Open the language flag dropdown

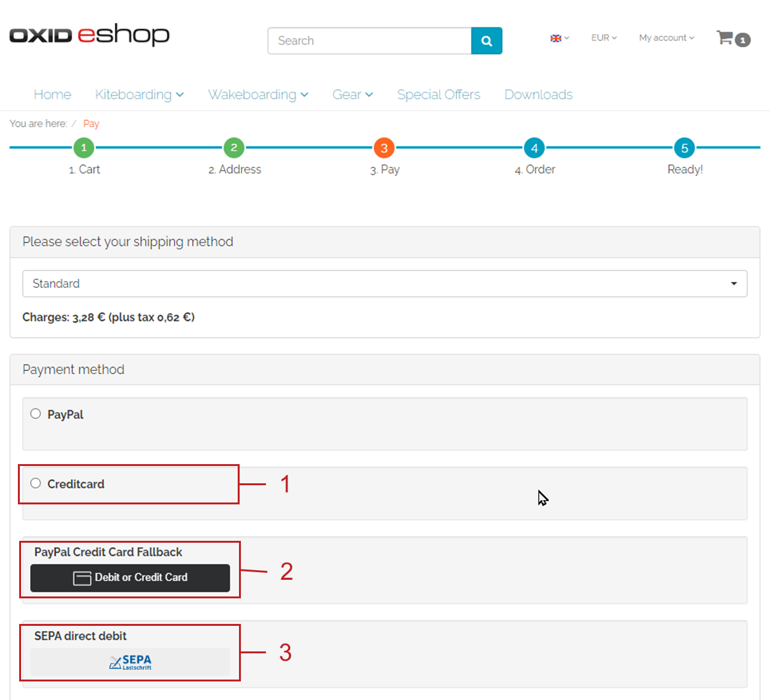coord(559,38)
